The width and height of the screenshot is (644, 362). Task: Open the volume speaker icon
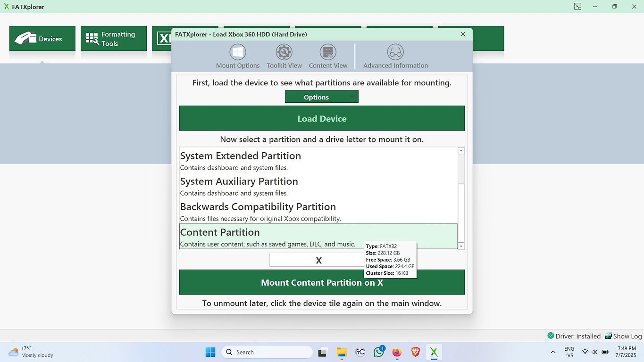pyautogui.click(x=594, y=352)
